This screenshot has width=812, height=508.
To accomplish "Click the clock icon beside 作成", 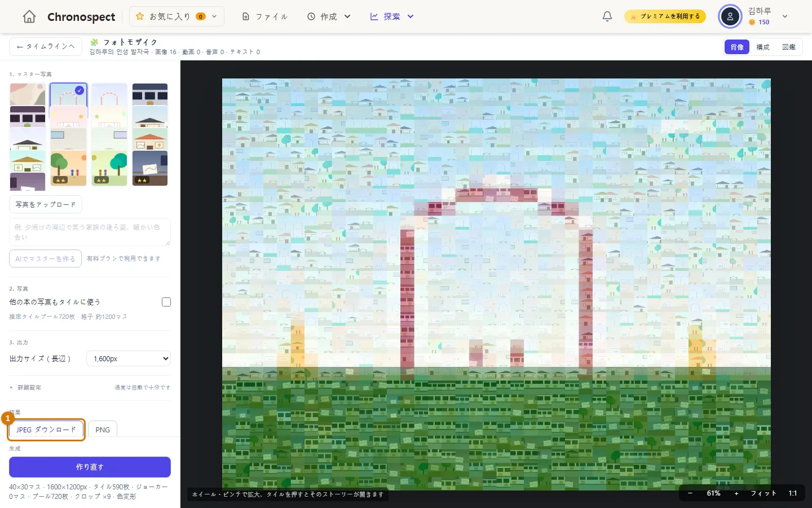I will 311,17.
